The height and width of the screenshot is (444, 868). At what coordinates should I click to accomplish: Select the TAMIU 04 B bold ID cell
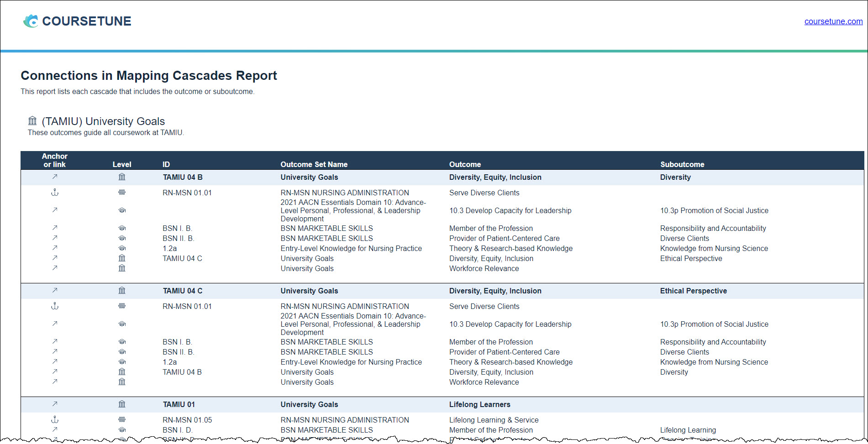[183, 177]
